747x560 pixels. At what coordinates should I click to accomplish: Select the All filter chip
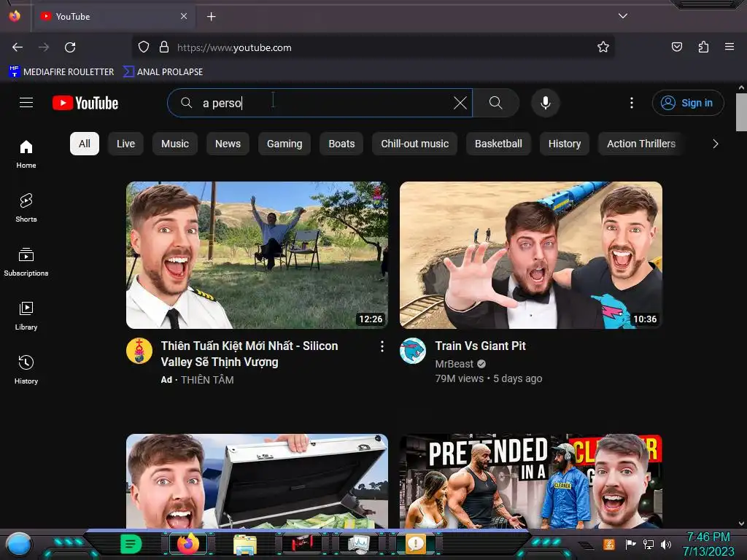(85, 144)
